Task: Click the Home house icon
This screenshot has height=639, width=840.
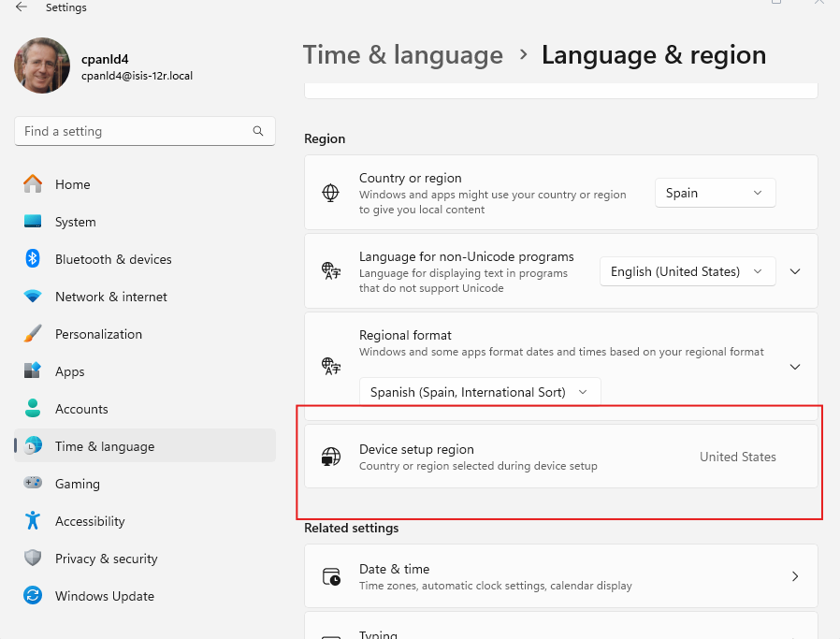Action: (x=33, y=183)
